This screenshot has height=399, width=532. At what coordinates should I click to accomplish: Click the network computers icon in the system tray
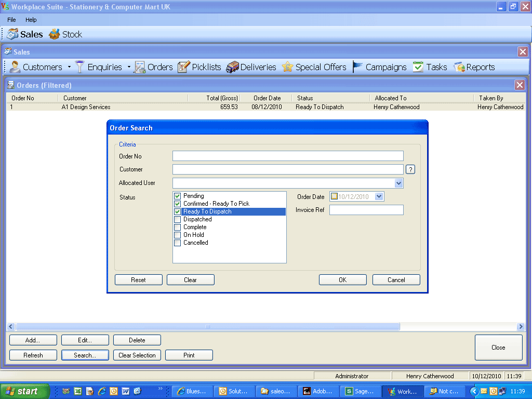point(502,391)
